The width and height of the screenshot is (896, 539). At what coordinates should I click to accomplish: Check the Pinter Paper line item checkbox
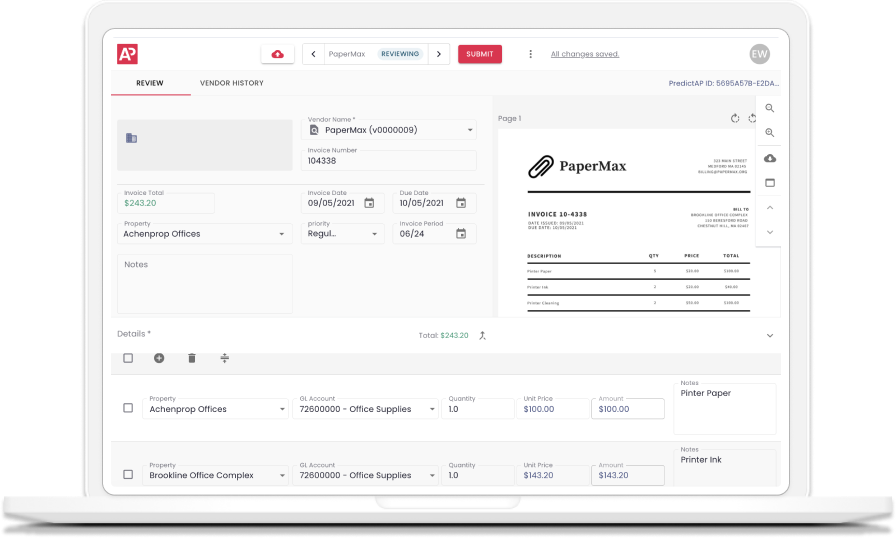(128, 408)
